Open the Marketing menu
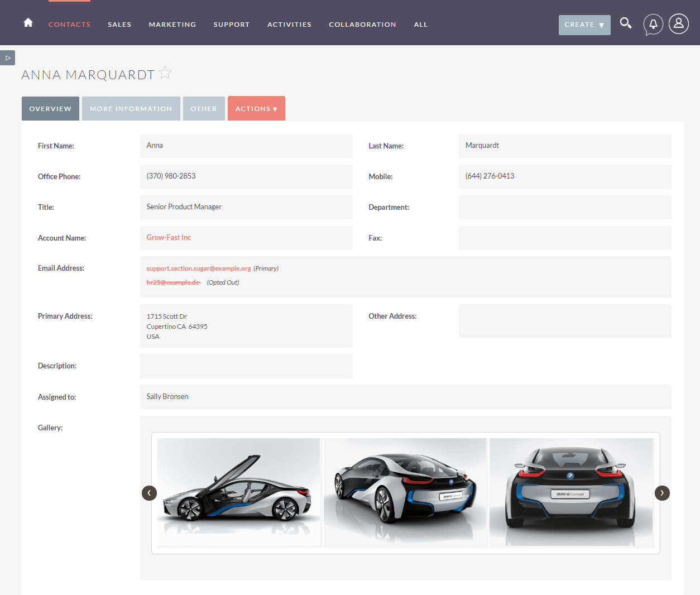 [172, 25]
